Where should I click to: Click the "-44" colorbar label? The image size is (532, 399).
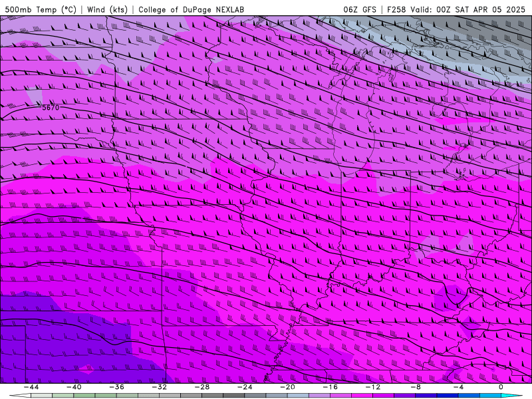tap(31, 387)
